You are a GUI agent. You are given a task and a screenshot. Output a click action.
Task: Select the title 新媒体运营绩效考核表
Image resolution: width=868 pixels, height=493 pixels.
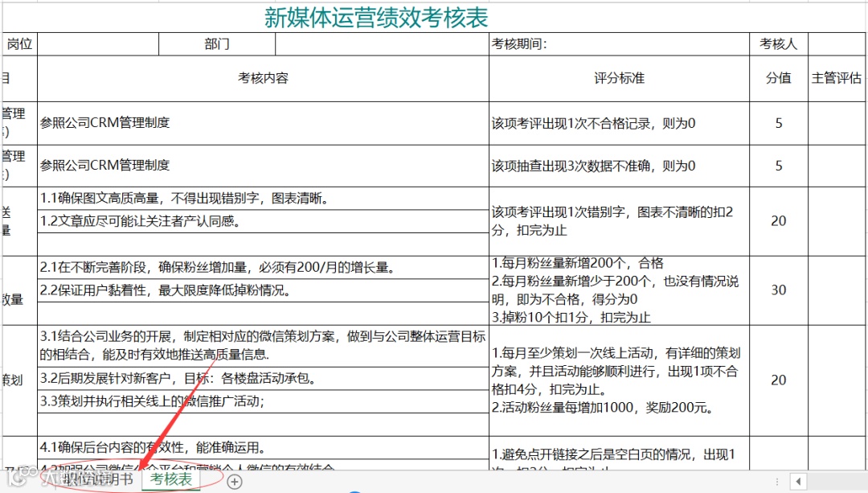(376, 18)
